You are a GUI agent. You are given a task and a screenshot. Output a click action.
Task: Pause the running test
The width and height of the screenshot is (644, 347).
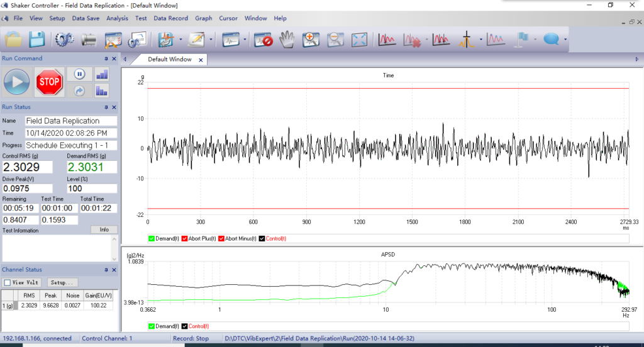click(80, 74)
